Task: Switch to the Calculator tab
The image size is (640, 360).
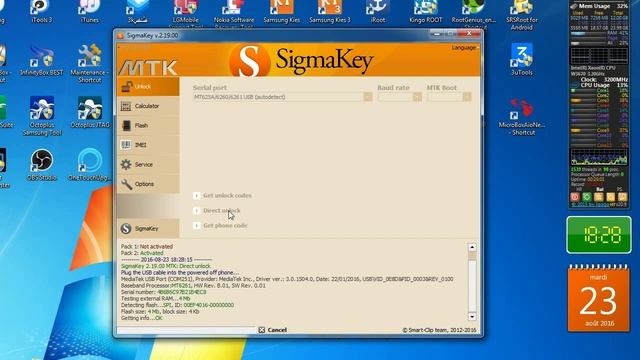Action: click(148, 106)
